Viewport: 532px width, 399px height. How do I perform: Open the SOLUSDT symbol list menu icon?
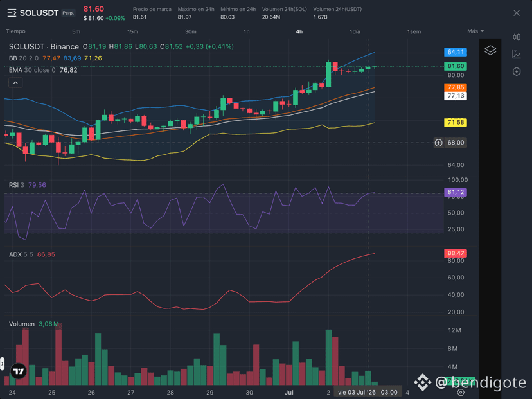pyautogui.click(x=12, y=13)
